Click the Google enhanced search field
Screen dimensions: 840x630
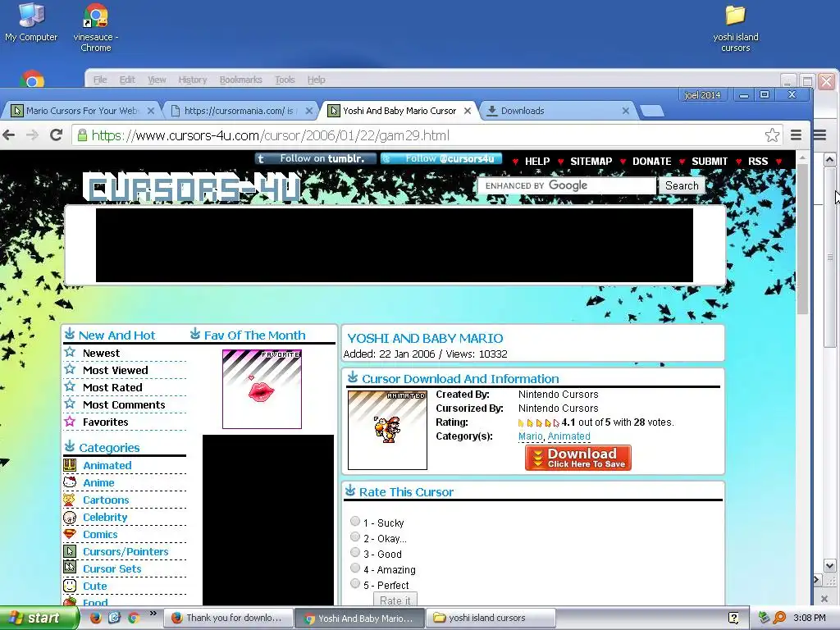(567, 186)
